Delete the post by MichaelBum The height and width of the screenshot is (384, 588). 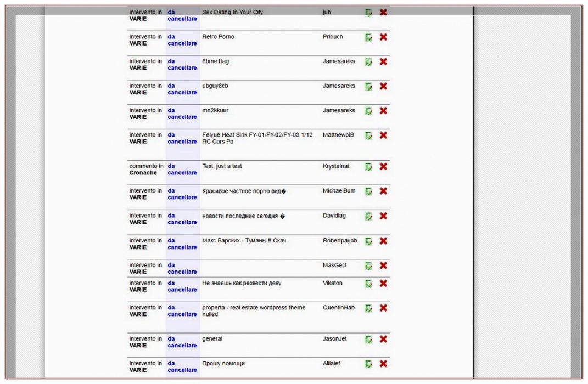383,191
